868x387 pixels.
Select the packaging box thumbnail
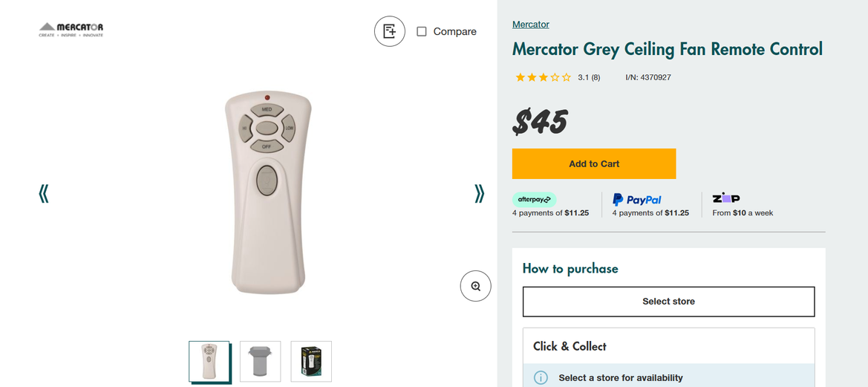pyautogui.click(x=310, y=361)
